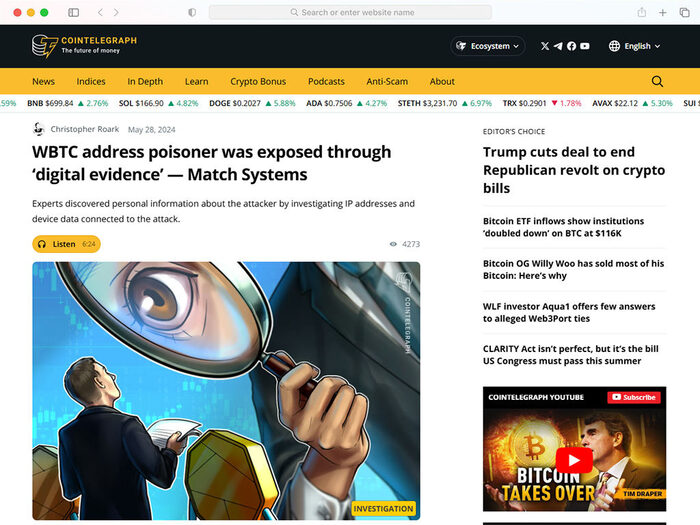Read the Trump crypto bills headline
Screen dimensions: 700x525
pos(573,170)
